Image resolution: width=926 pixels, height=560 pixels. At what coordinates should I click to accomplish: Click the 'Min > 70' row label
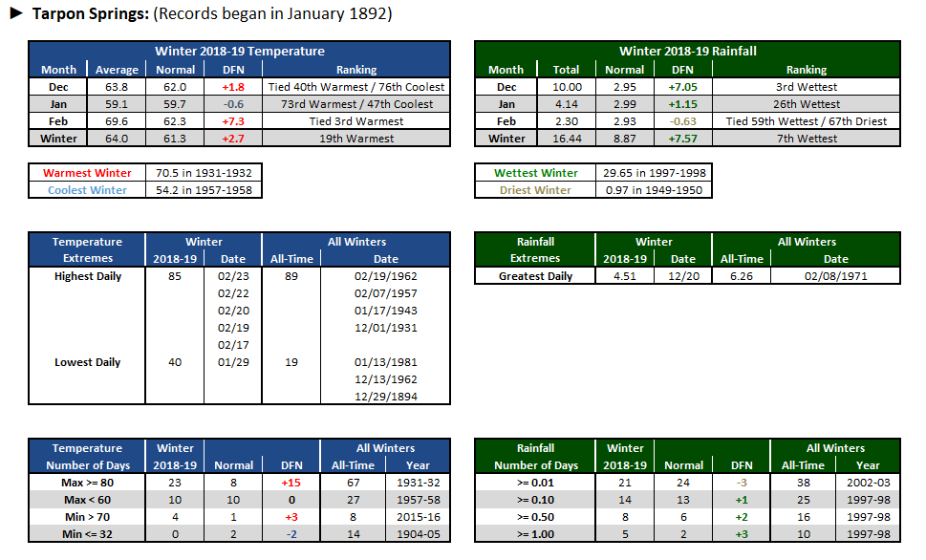87,517
